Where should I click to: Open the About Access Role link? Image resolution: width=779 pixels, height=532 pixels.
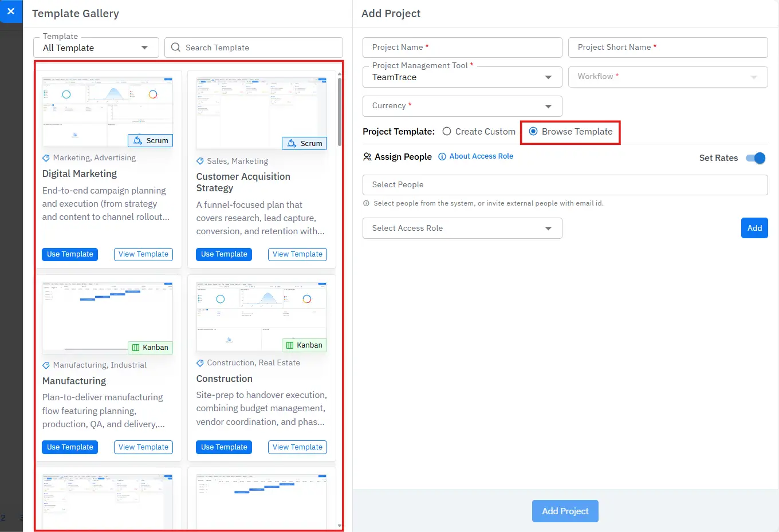(x=481, y=156)
